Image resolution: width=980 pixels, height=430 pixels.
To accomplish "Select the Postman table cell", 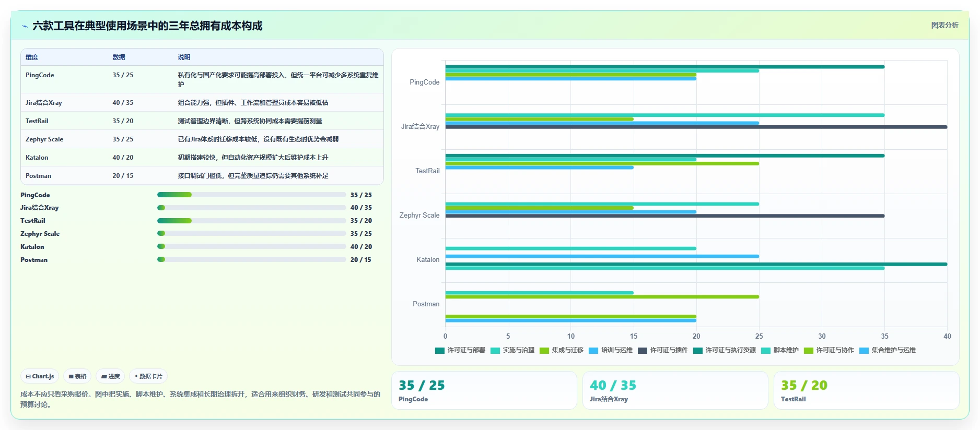I will (39, 176).
